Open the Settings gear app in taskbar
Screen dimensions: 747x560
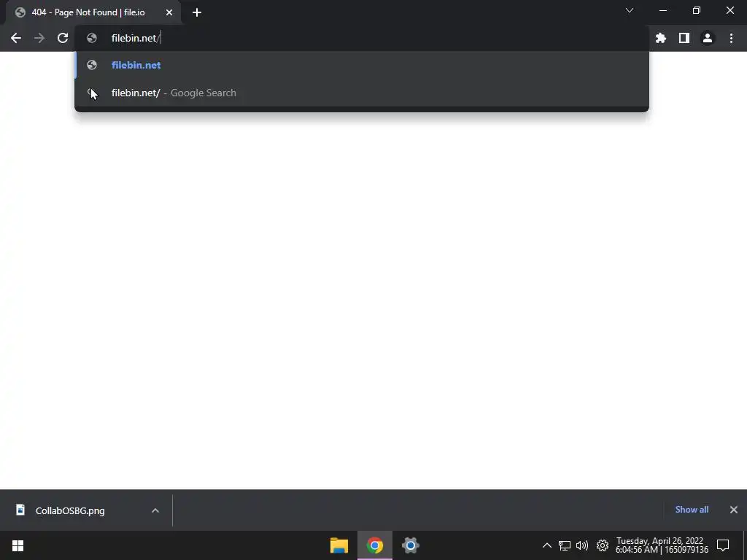click(410, 545)
